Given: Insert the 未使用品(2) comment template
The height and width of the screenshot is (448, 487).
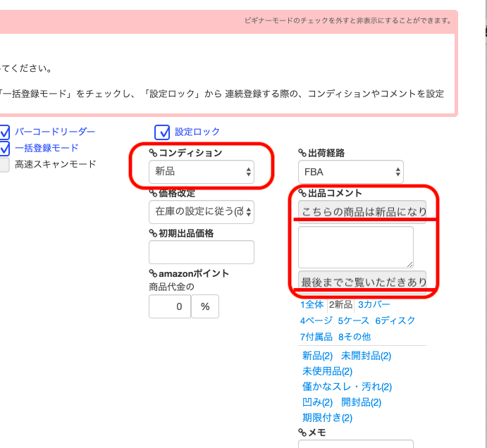Looking at the screenshot, I should click(327, 371).
